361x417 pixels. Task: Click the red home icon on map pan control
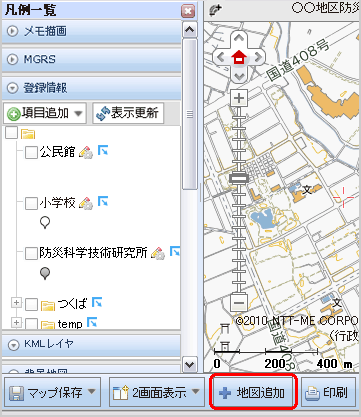coord(239,57)
